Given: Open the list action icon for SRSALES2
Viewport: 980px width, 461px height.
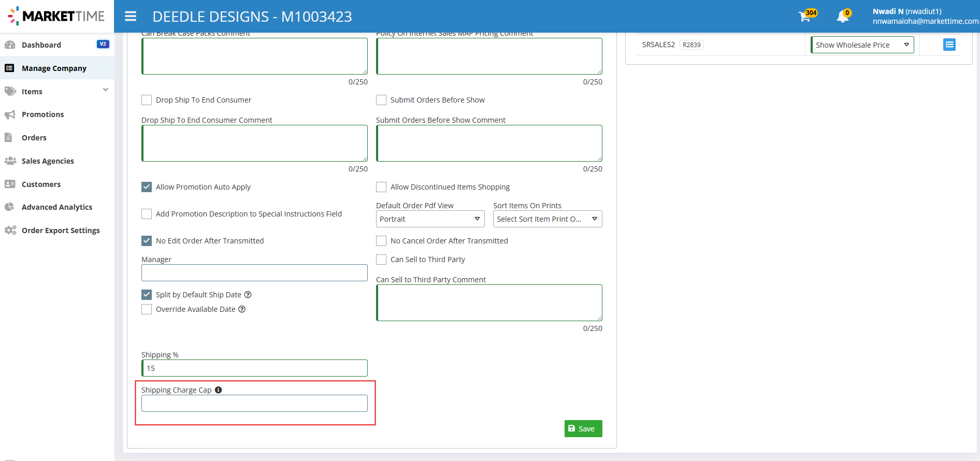Looking at the screenshot, I should [x=949, y=45].
